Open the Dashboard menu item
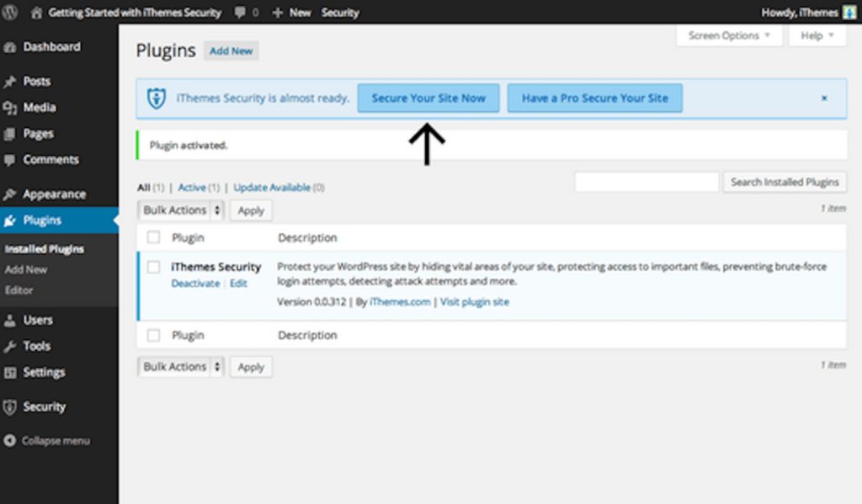862x504 pixels. point(51,47)
